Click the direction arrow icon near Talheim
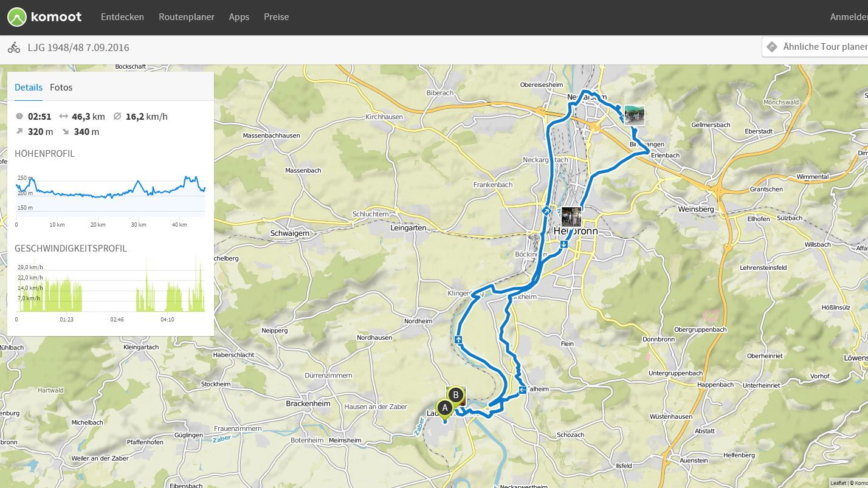Screen dimensions: 868x488 click(523, 390)
